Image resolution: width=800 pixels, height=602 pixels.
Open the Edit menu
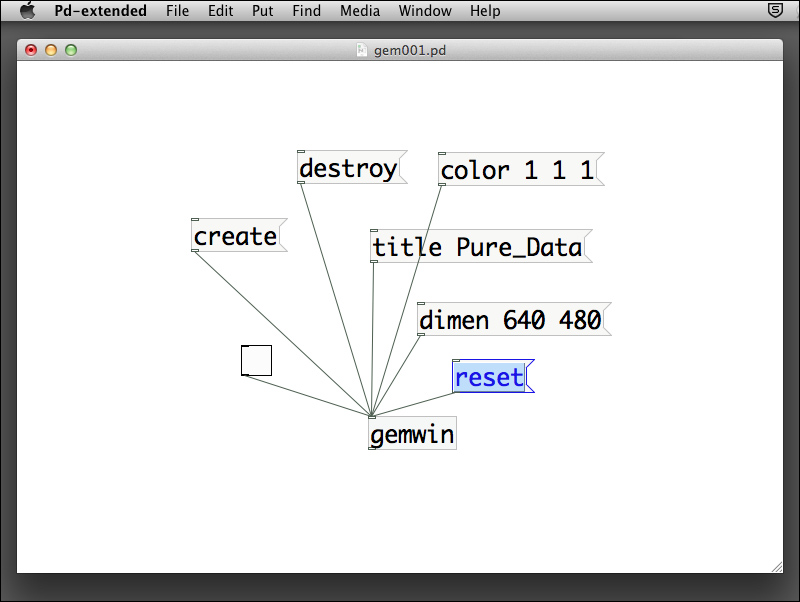pos(220,10)
